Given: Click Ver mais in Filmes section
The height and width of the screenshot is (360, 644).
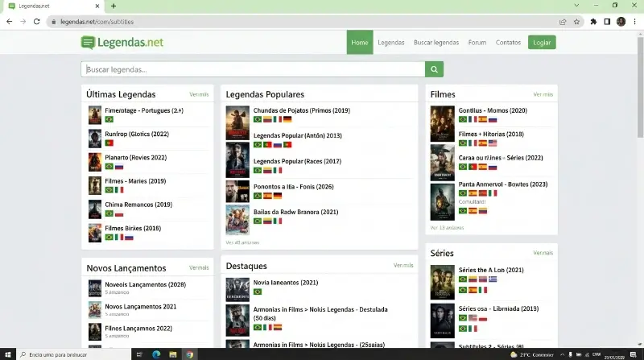Looking at the screenshot, I should (543, 94).
